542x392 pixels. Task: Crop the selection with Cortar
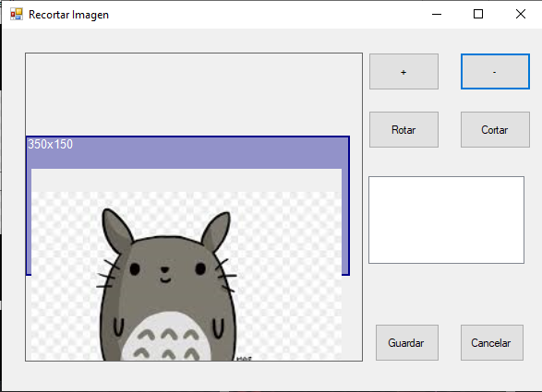[x=495, y=129]
